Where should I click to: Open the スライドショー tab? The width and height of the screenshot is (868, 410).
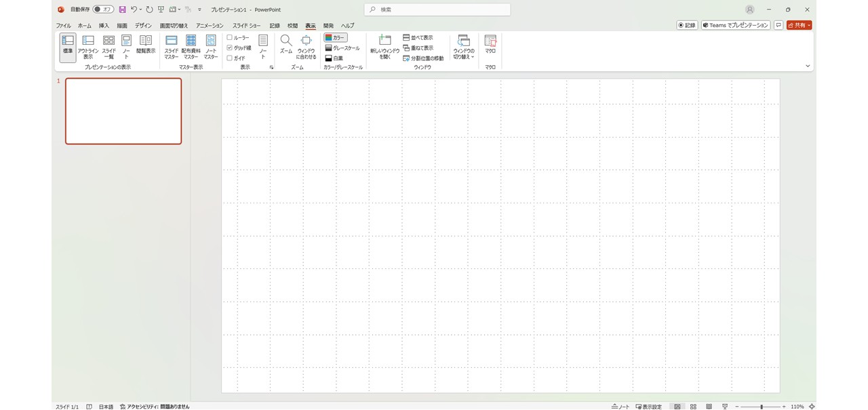coord(247,26)
